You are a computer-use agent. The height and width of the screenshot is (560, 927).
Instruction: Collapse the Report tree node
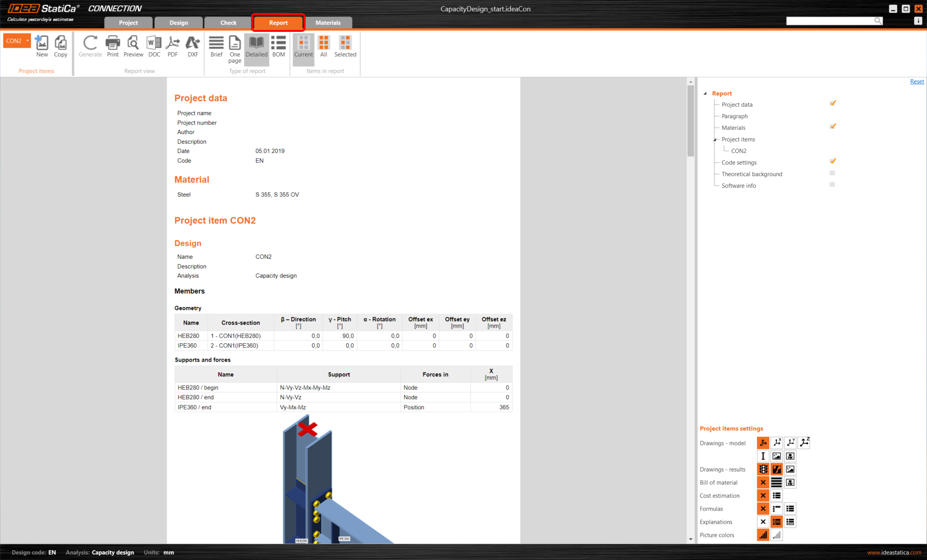(705, 94)
